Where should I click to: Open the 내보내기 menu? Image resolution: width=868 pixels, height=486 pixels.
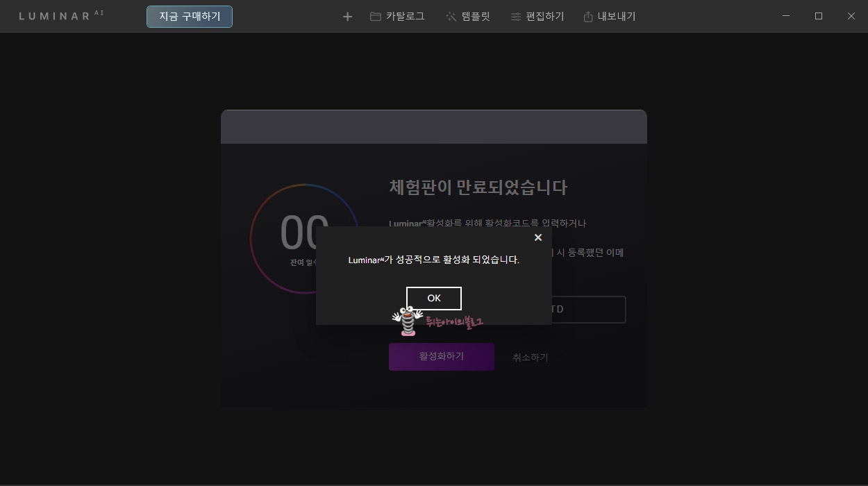pos(609,16)
